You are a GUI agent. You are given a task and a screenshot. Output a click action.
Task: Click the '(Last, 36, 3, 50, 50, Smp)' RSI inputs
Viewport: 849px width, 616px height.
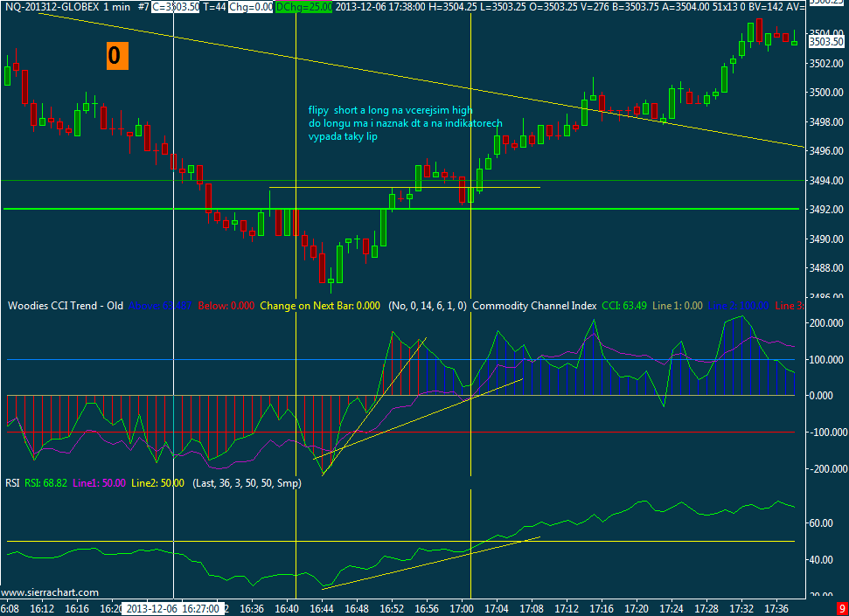tap(247, 483)
